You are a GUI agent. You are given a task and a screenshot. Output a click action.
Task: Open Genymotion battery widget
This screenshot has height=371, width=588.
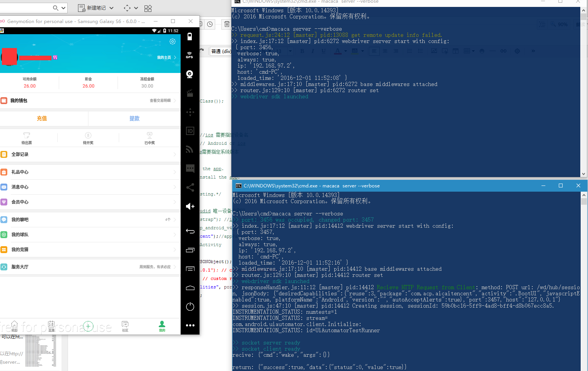(189, 36)
